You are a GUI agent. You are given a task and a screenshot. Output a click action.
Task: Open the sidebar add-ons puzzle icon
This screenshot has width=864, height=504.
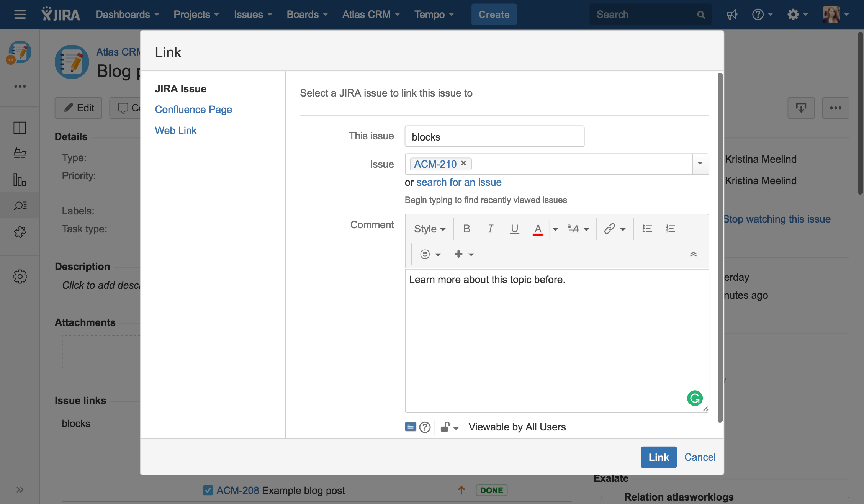point(20,232)
